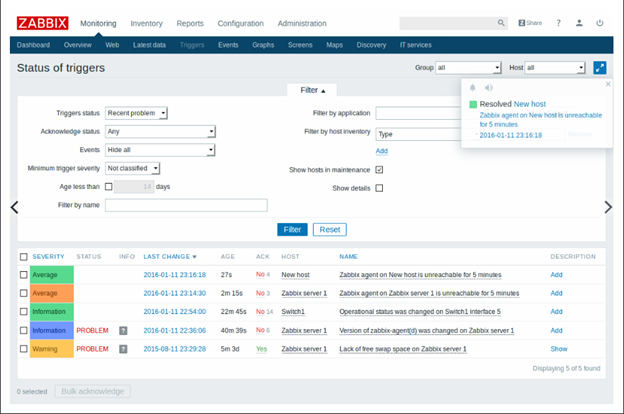Click the No 14 acknowledge link
Image resolution: width=624 pixels, height=414 pixels.
pyautogui.click(x=265, y=312)
